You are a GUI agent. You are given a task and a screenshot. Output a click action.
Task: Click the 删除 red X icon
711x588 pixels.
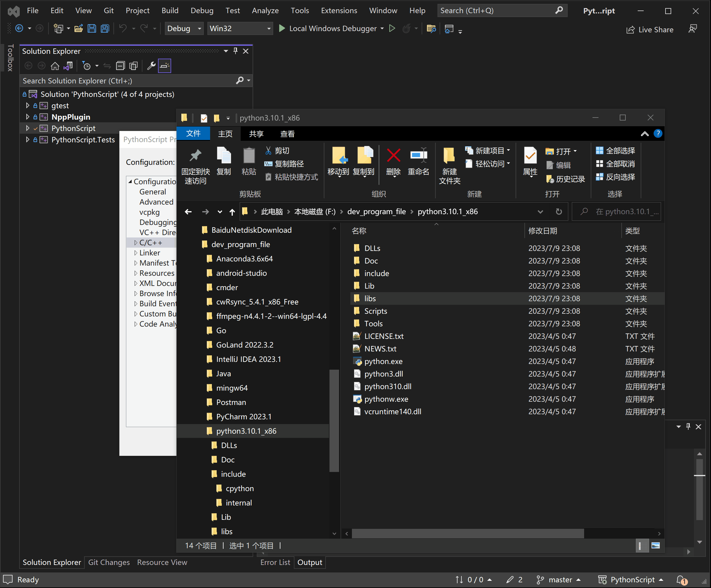pyautogui.click(x=394, y=156)
